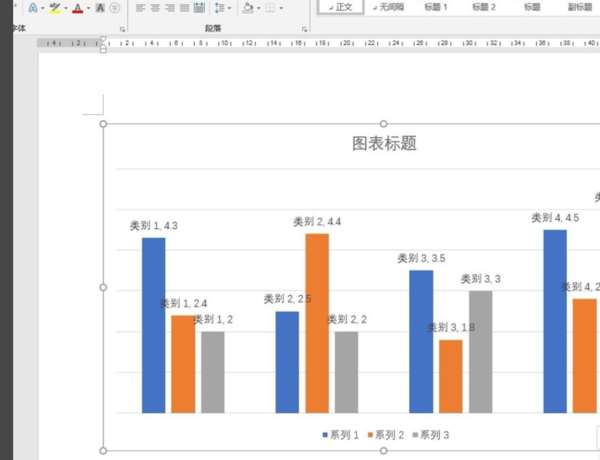The width and height of the screenshot is (600, 460).
Task: Click the chart's top-left corner sizing handle
Action: 103,124
